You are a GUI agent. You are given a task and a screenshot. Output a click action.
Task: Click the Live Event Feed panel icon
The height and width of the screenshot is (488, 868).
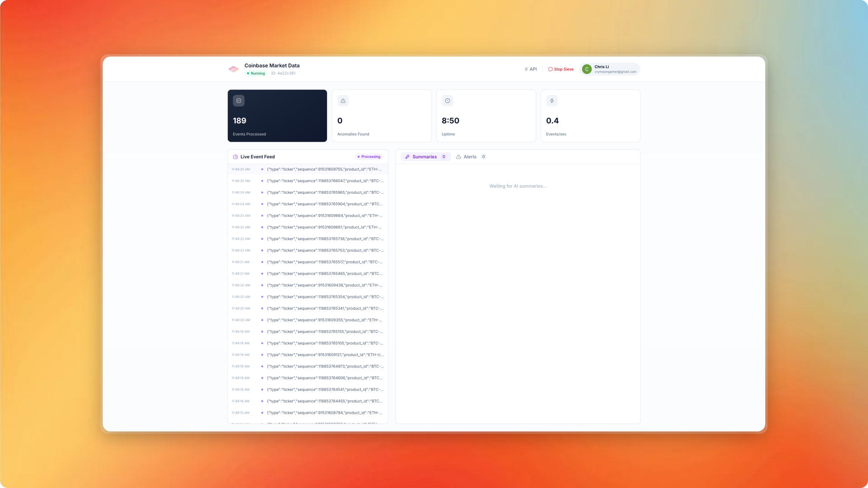(x=235, y=157)
